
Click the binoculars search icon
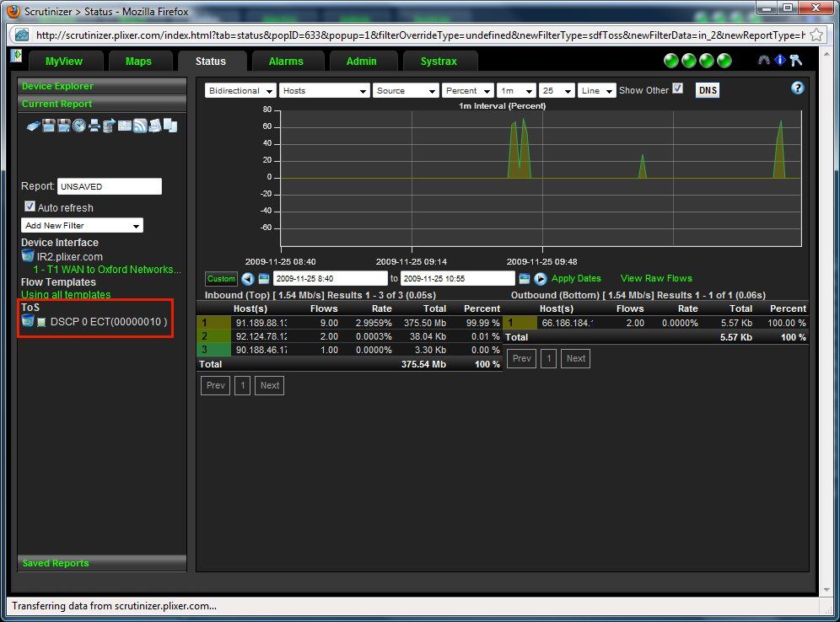(x=764, y=60)
